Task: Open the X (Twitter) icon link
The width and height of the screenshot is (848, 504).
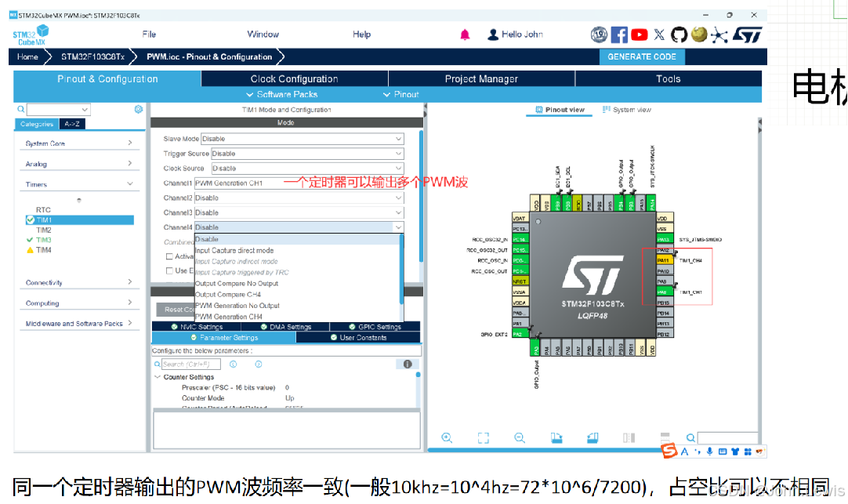Action: (659, 34)
